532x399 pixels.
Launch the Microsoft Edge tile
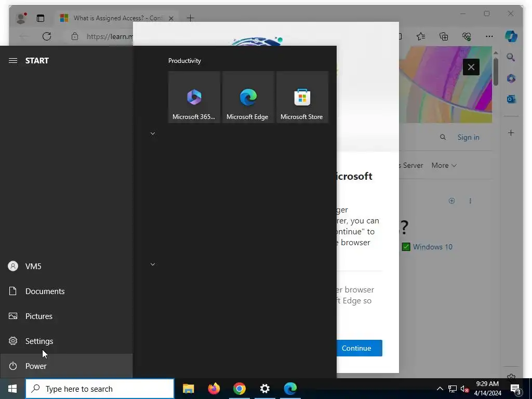pyautogui.click(x=248, y=97)
